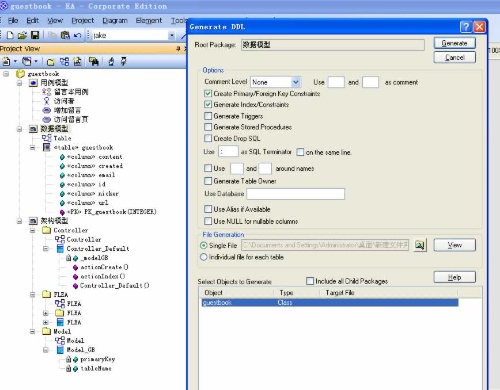Enable Generate Table Owner checkbox
This screenshot has width=500, height=390.
208,181
